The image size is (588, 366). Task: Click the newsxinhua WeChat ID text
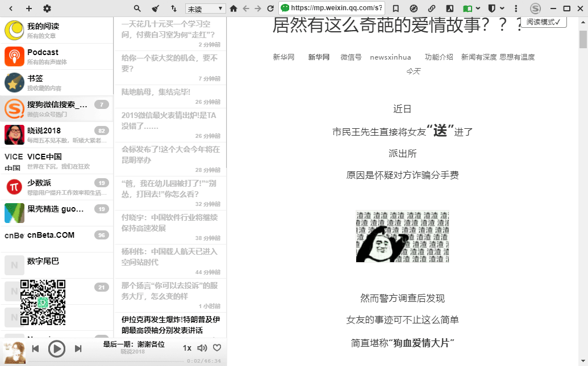[x=390, y=57]
